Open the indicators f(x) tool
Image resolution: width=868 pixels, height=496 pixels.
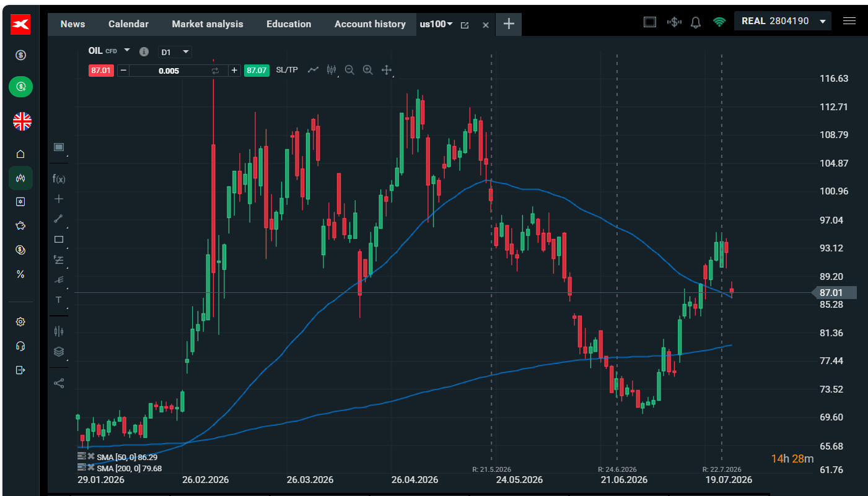pos(59,178)
